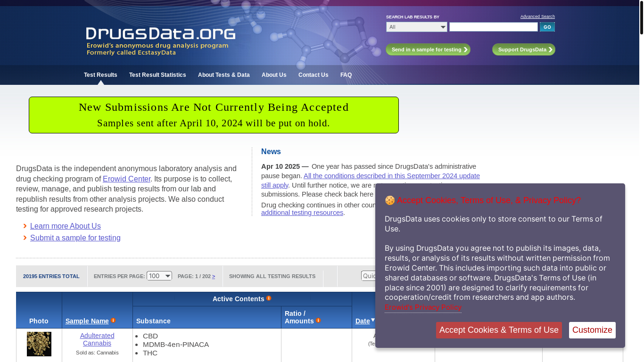Click MDMB-4en-PINACA substance entry
Image resolution: width=644 pixels, height=362 pixels.
(x=176, y=345)
